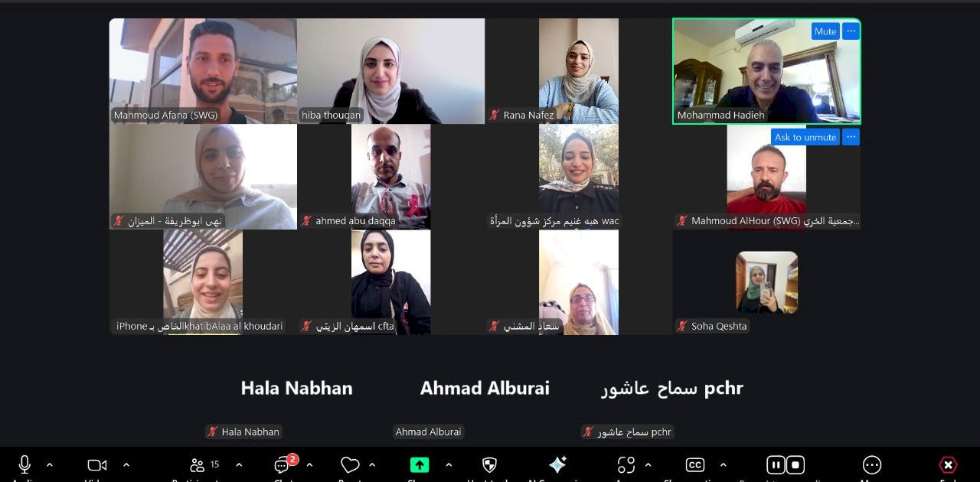Toggle the Video camera icon

tap(97, 464)
